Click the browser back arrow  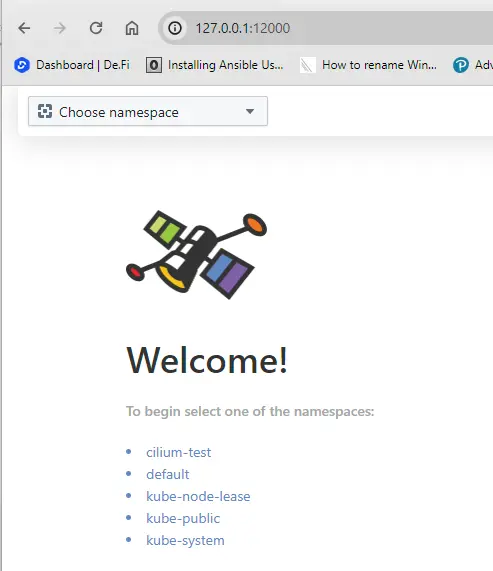coord(24,28)
